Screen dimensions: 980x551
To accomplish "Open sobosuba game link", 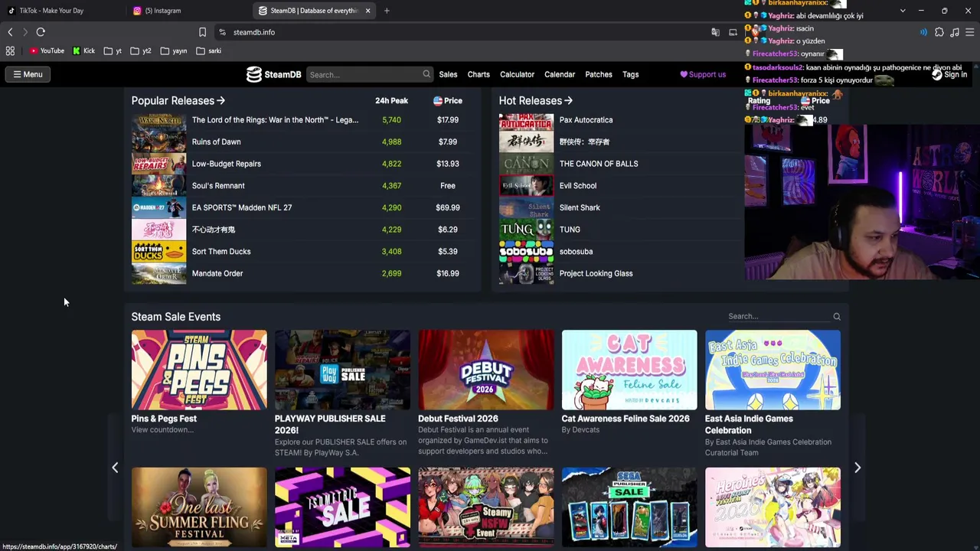I will 576,251.
